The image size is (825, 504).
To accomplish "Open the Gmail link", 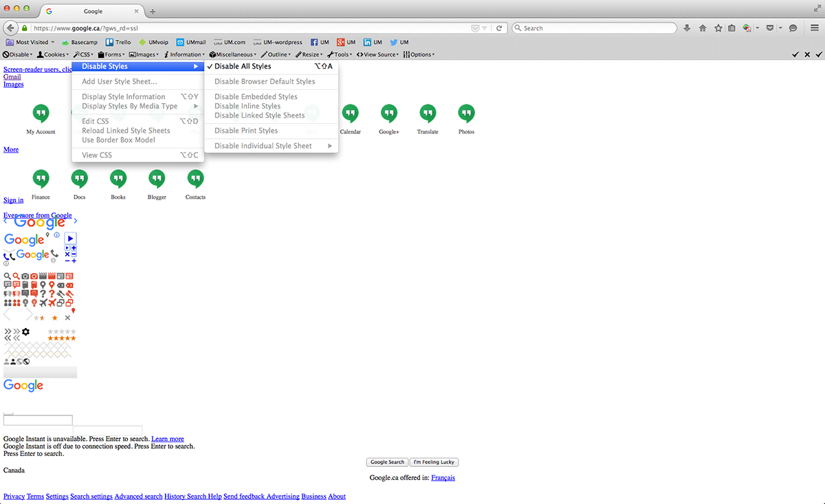I will pos(12,77).
